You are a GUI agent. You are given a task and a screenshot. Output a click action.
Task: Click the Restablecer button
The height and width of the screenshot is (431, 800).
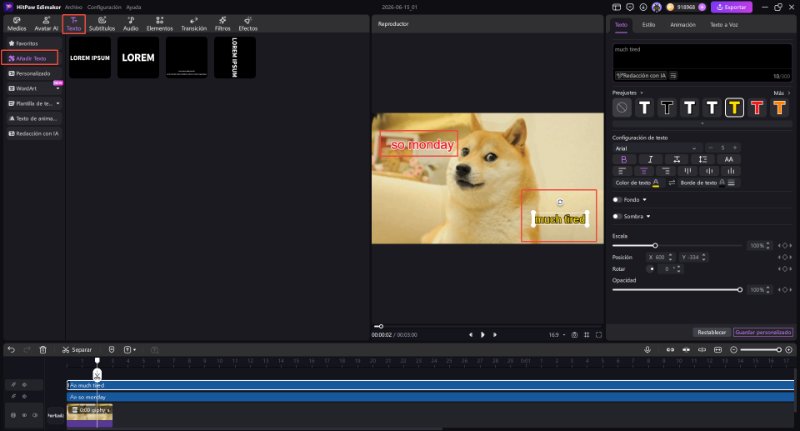point(711,332)
